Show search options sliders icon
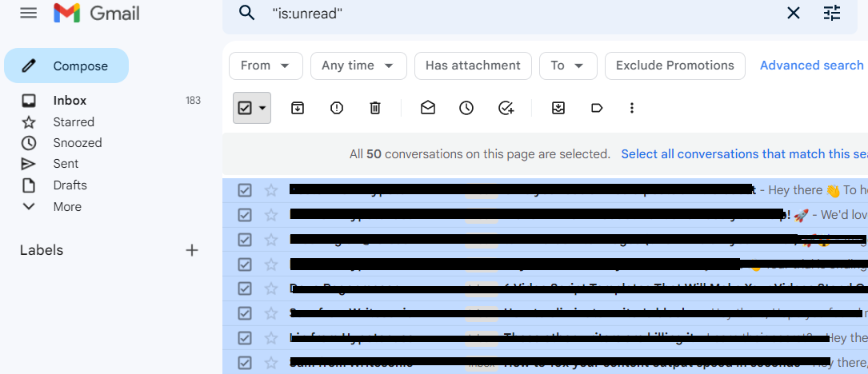 pyautogui.click(x=832, y=13)
